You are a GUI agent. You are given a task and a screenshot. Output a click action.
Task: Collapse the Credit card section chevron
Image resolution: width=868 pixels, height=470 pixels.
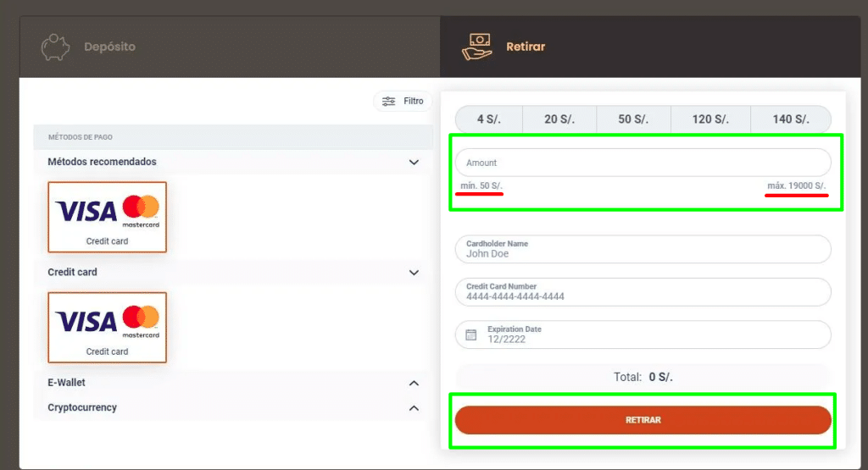point(414,273)
